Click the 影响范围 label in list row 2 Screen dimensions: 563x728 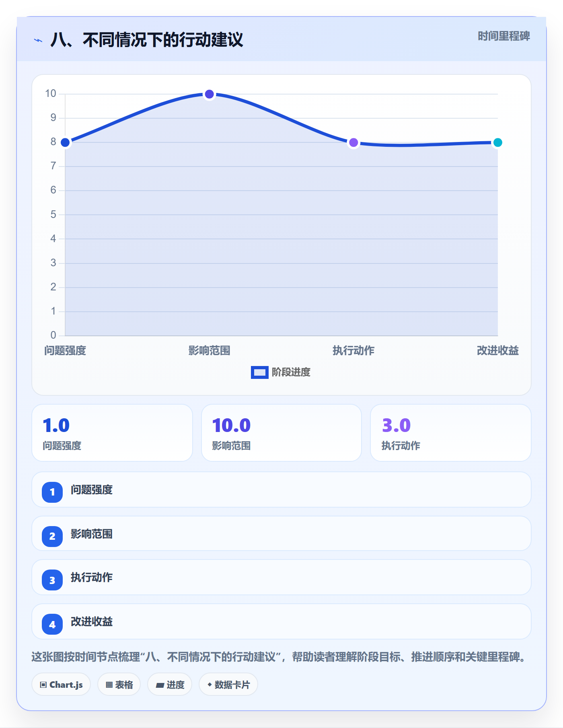[x=92, y=534]
